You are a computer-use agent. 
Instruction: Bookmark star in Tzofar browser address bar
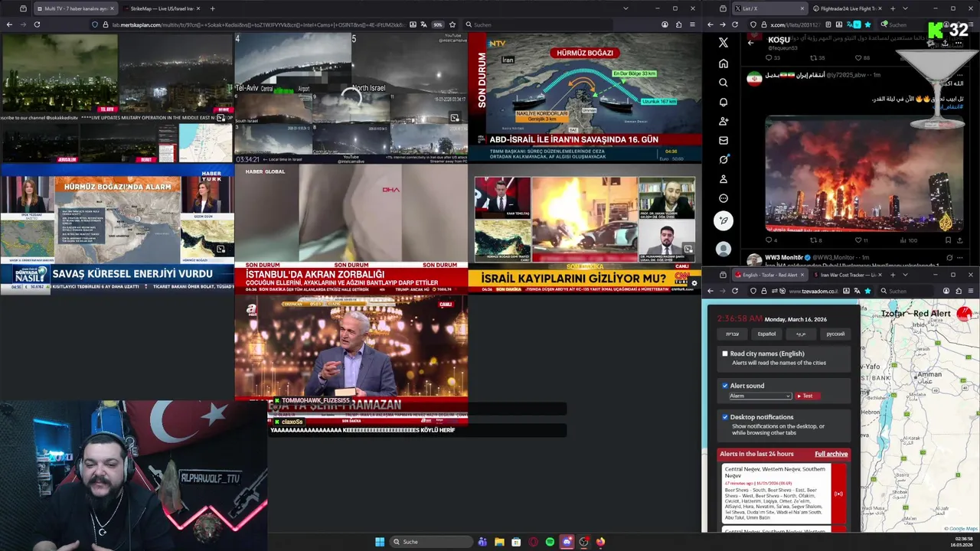867,291
